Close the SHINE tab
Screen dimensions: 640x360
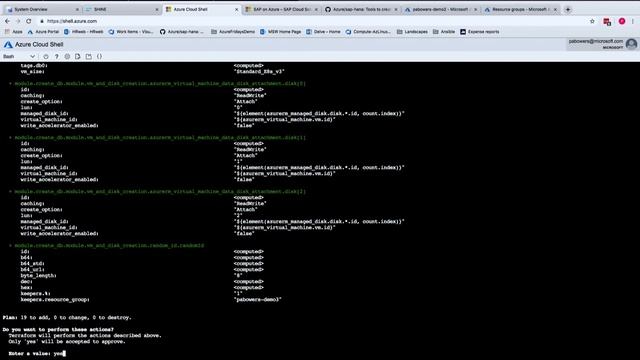[157, 9]
